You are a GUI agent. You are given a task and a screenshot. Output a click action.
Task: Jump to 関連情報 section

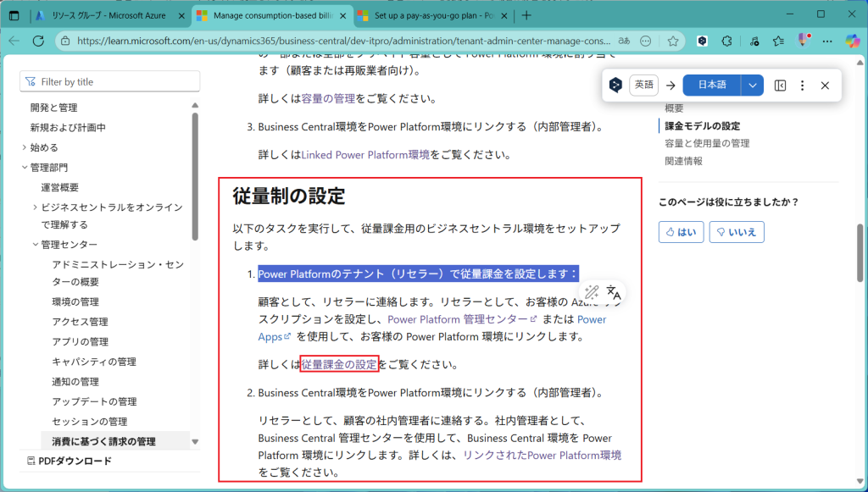[684, 161]
